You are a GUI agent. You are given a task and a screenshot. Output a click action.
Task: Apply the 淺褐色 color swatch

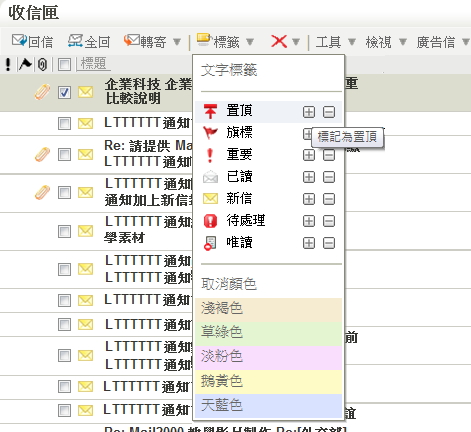coord(269,310)
